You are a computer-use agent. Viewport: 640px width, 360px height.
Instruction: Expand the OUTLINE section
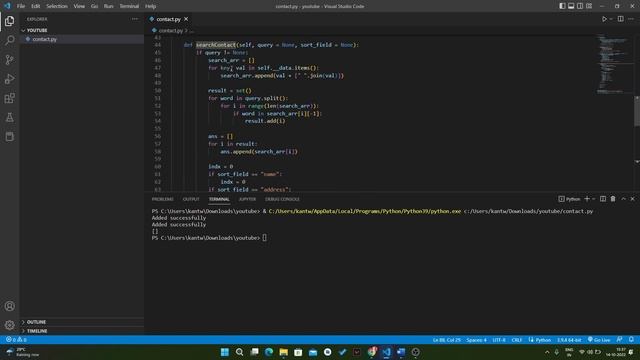(36, 322)
